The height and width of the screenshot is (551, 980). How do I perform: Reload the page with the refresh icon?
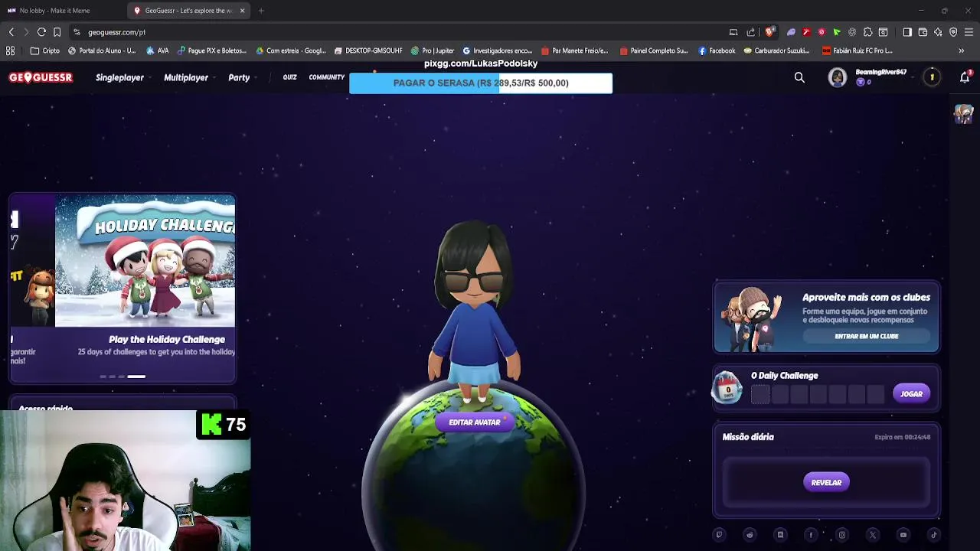coord(41,32)
